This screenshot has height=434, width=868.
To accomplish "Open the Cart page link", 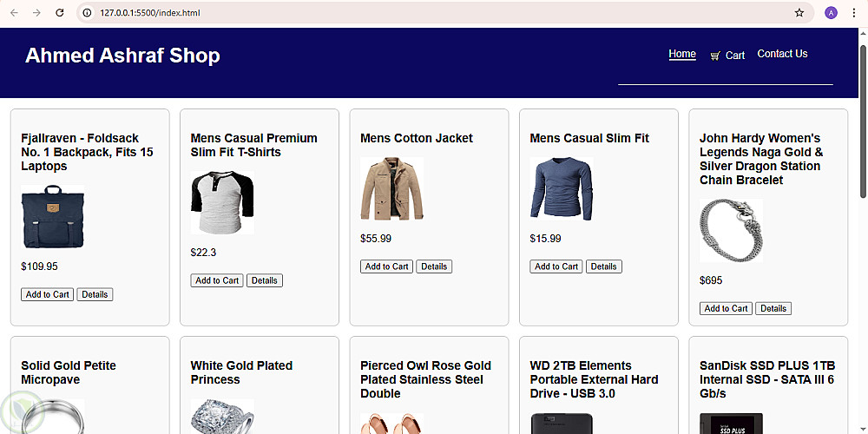I will click(x=735, y=56).
